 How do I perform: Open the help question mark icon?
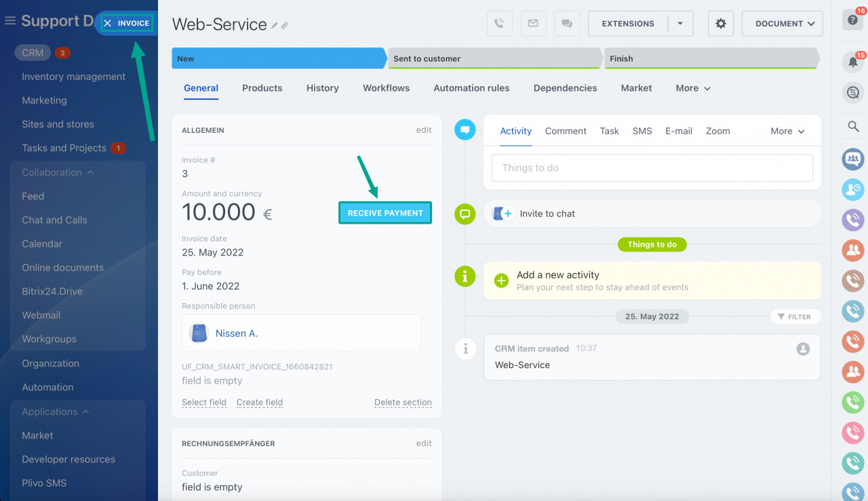pos(852,20)
